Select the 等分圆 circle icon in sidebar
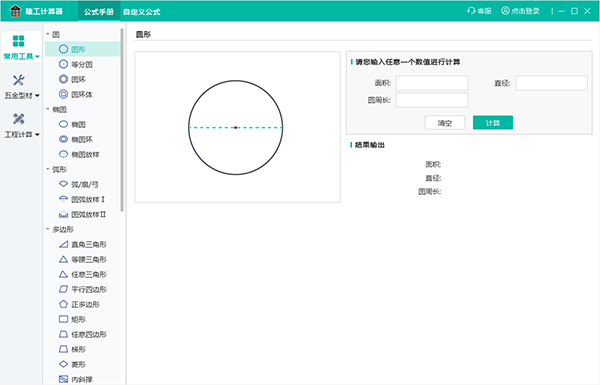 pos(64,64)
